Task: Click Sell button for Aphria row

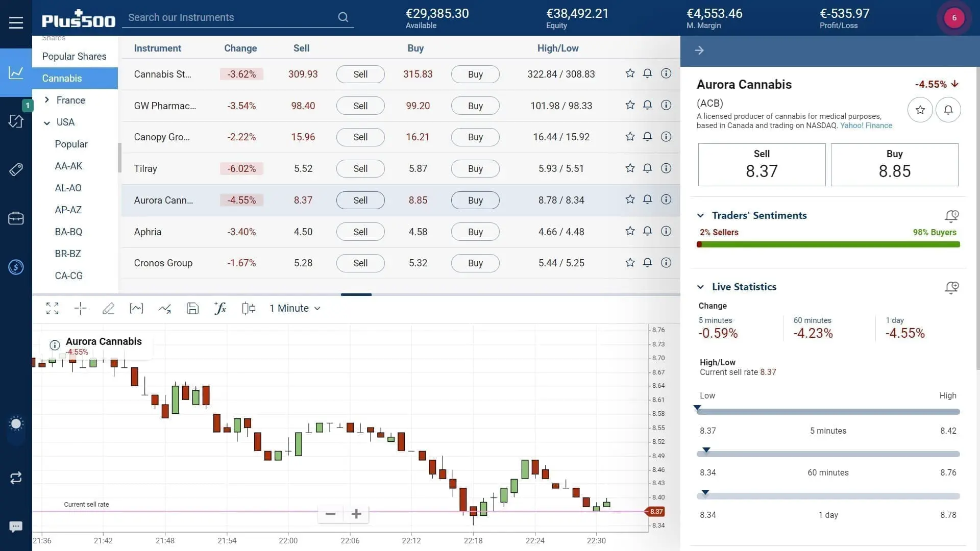Action: [x=360, y=232]
